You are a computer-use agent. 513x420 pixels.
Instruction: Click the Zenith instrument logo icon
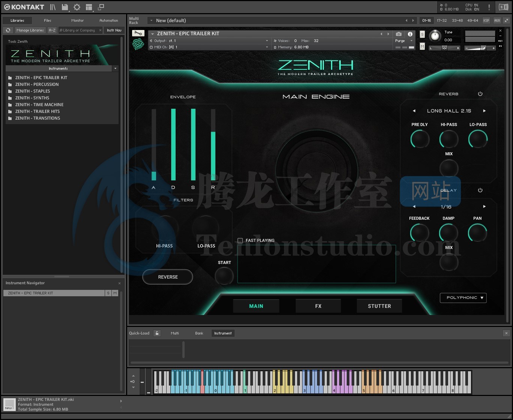[138, 44]
